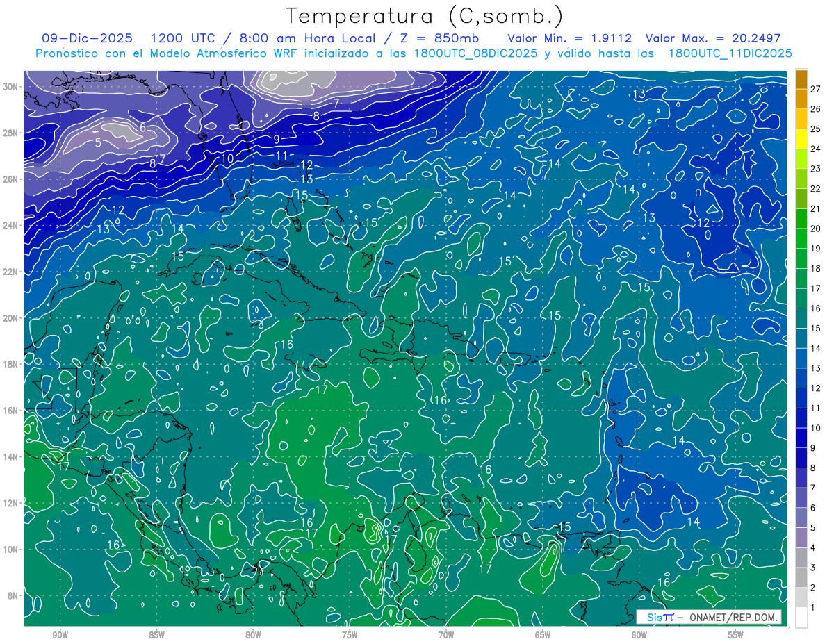Click the '12N' latitude axis label

coord(12,503)
